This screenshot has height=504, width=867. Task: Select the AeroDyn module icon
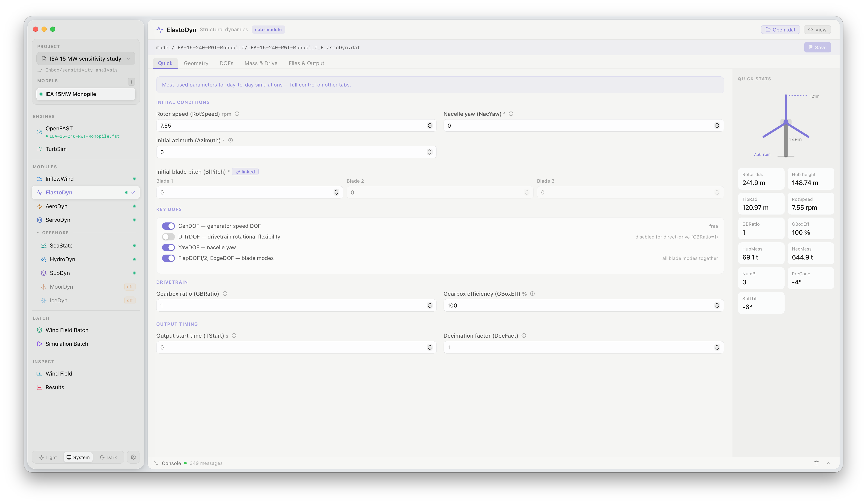tap(39, 206)
